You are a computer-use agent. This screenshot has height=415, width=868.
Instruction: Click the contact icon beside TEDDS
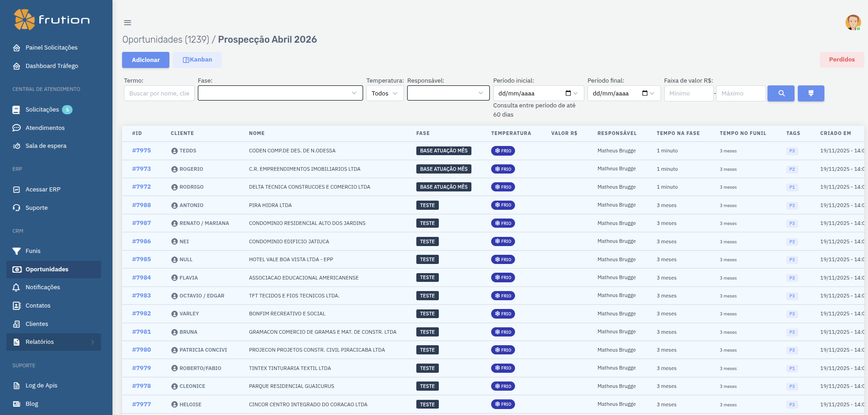click(174, 151)
